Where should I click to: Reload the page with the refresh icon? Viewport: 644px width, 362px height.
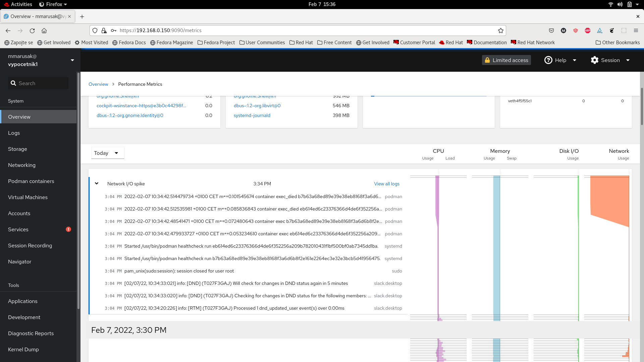(x=32, y=31)
